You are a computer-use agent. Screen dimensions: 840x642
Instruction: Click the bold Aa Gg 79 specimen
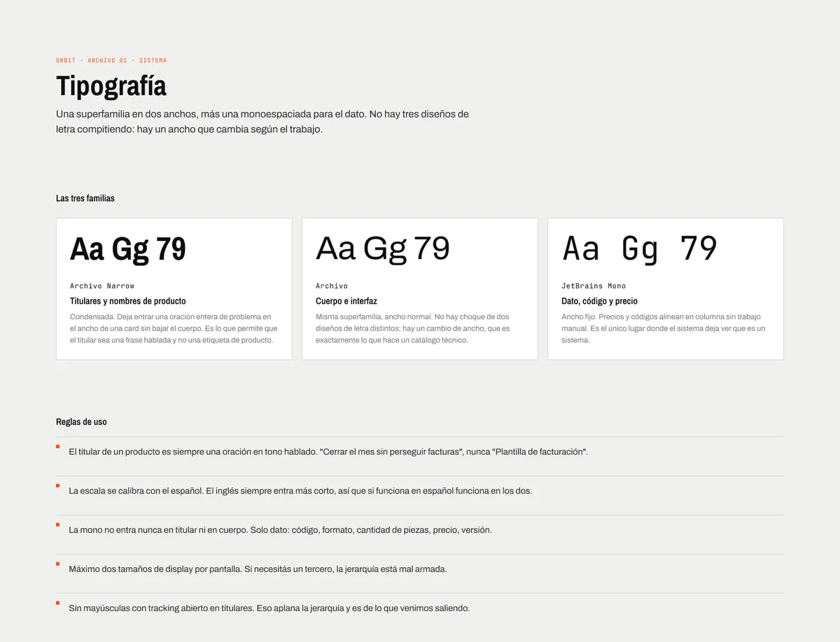coord(128,249)
